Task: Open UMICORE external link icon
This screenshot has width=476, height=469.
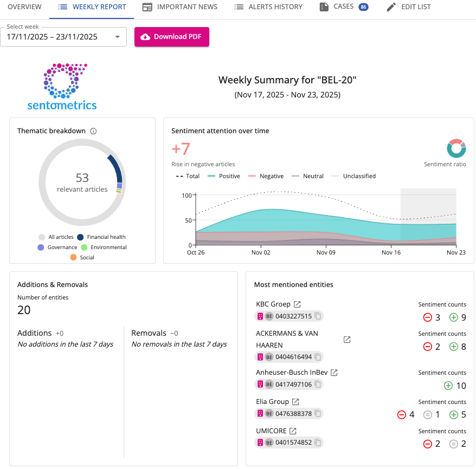Action: tap(293, 431)
